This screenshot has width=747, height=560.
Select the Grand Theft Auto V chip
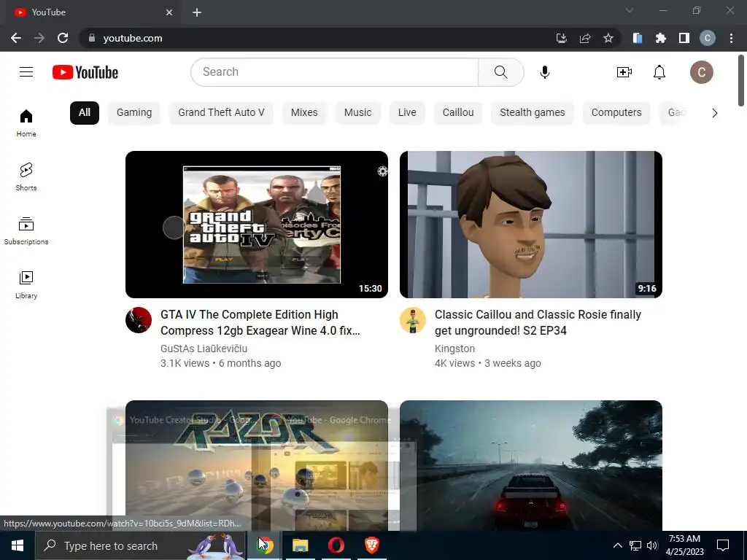click(221, 113)
